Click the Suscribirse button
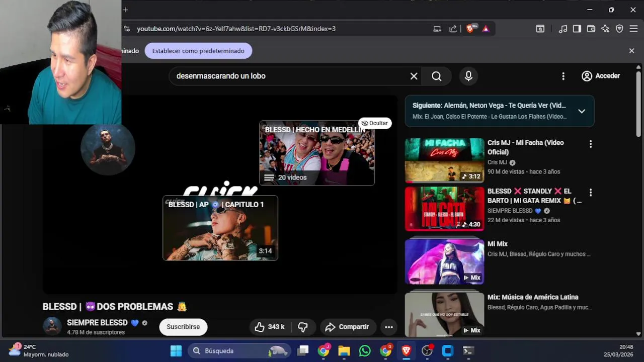This screenshot has height=362, width=644. pos(183,327)
